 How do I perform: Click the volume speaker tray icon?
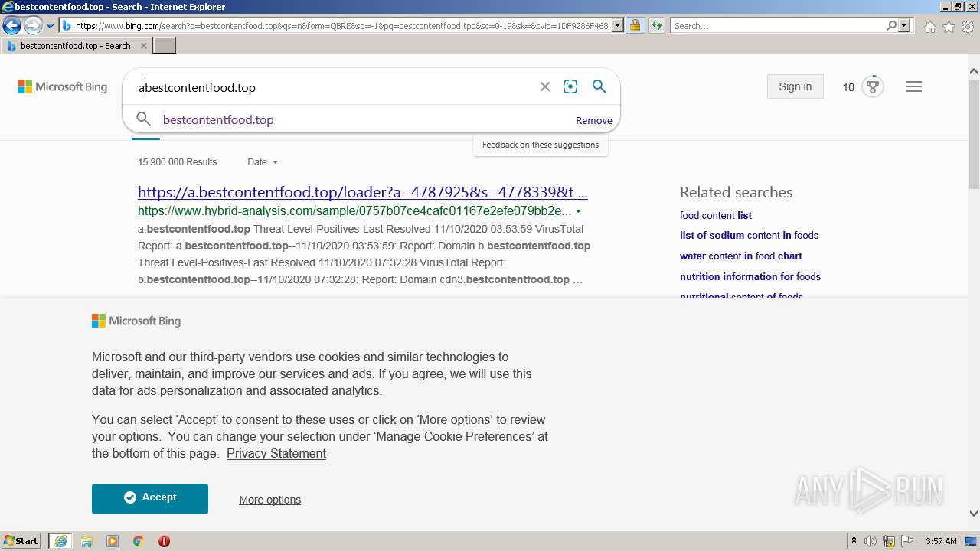[x=871, y=541]
